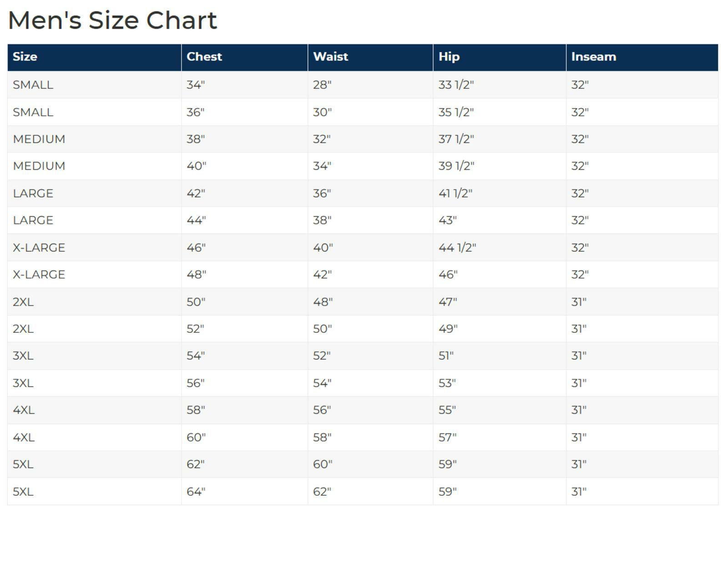
Task: Click the 44 1/2" hip value
Action: 457,247
